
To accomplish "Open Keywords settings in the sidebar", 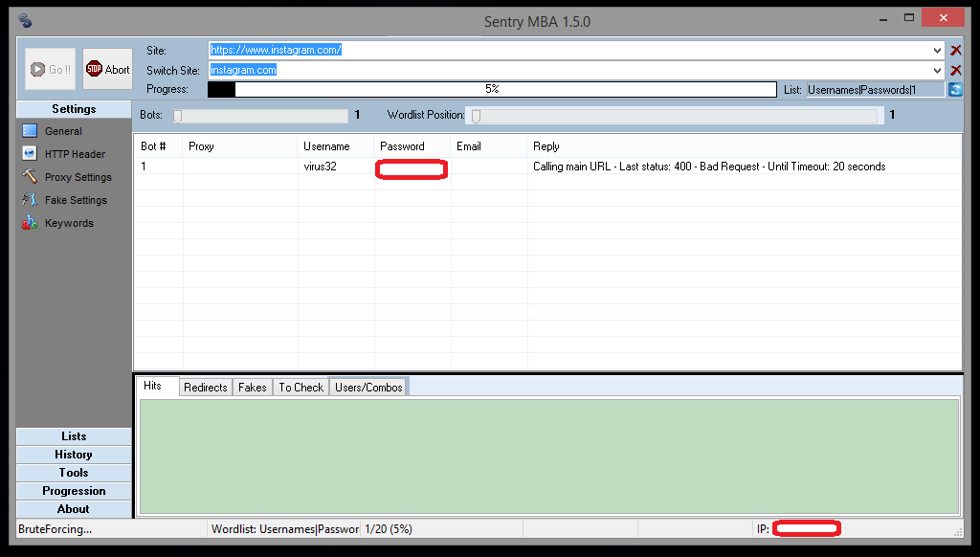I will coord(69,223).
